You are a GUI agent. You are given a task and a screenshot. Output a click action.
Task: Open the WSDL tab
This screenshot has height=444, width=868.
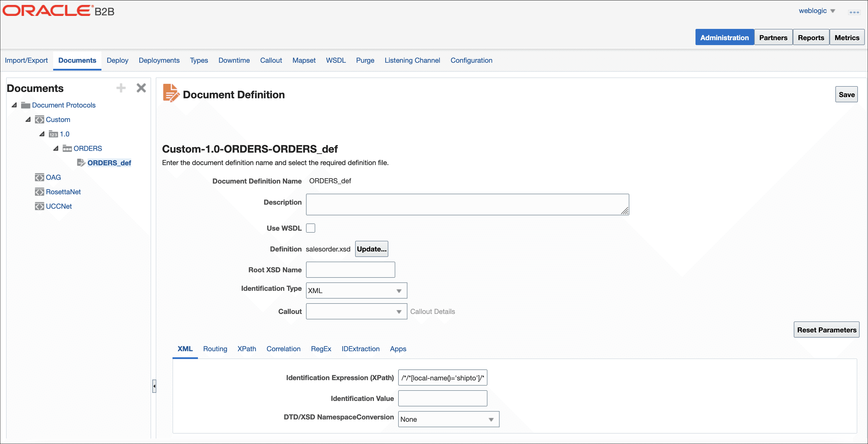[x=335, y=60]
